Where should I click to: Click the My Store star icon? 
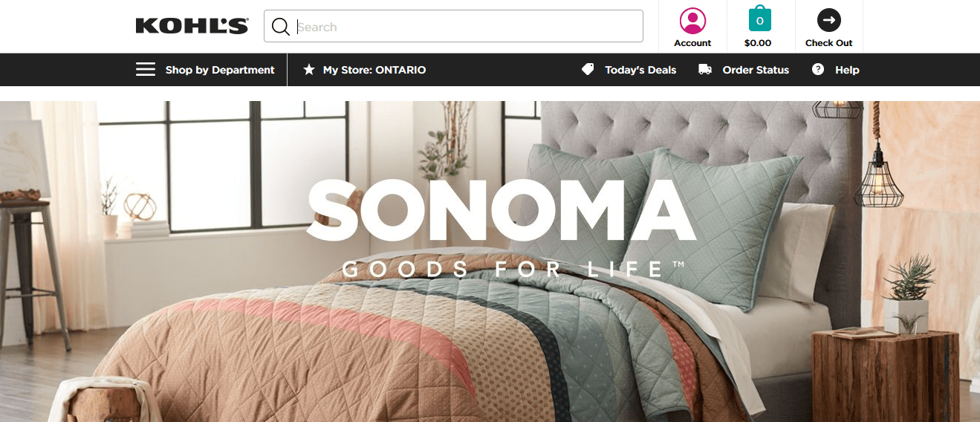[x=309, y=70]
